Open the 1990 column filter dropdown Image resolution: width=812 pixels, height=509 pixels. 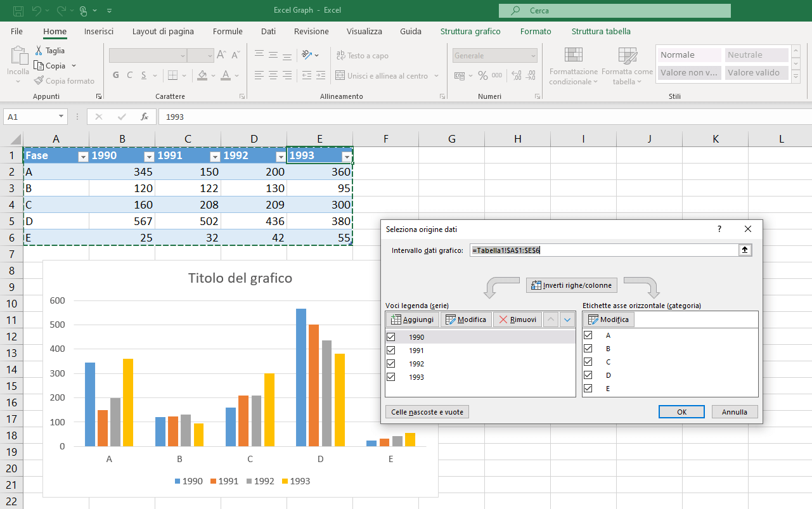tap(149, 157)
